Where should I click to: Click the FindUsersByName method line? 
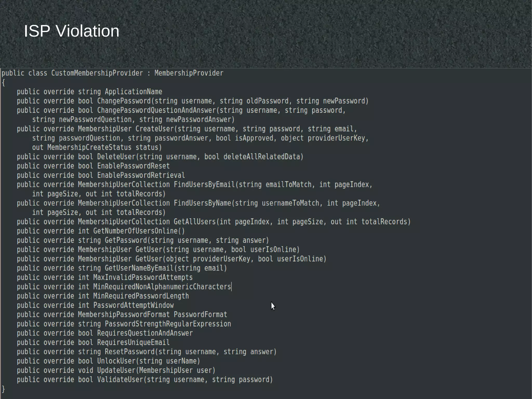[x=198, y=203]
